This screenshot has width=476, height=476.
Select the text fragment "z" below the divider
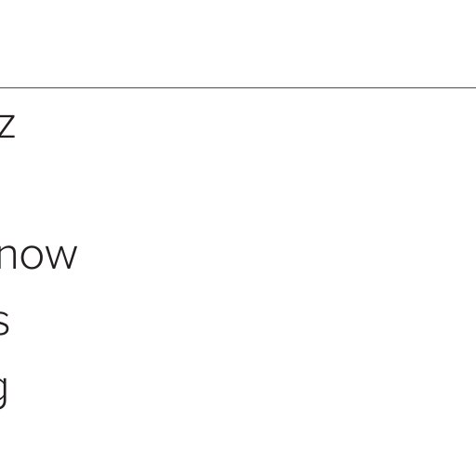7,126
